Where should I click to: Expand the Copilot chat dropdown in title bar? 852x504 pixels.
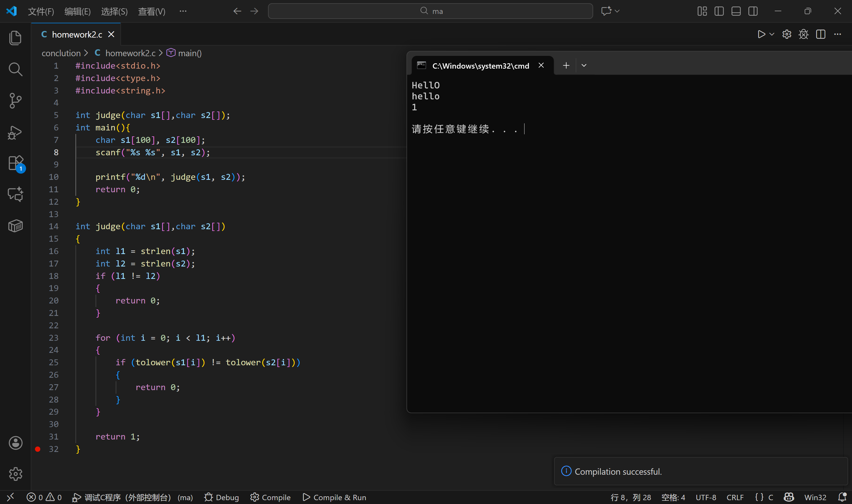[617, 11]
